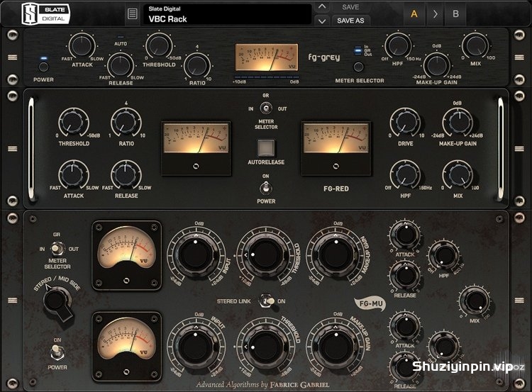Flip FG-Red POWER switch

click(266, 188)
